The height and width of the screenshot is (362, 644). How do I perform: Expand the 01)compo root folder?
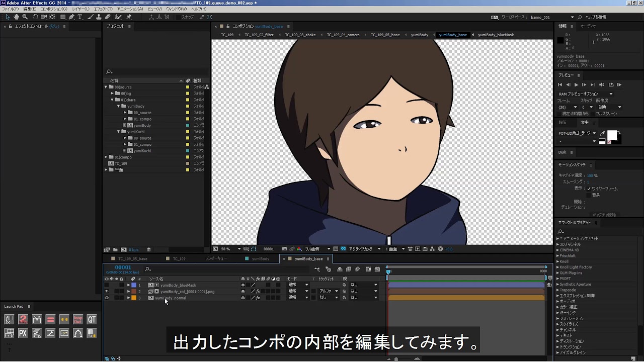106,157
